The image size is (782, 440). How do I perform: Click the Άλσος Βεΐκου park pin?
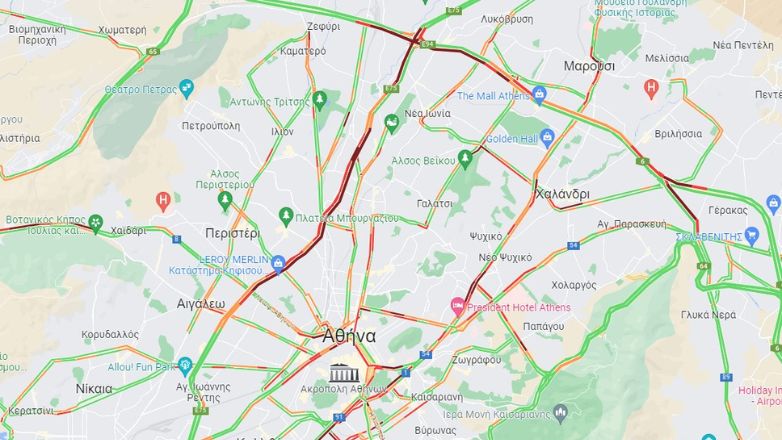point(465,160)
